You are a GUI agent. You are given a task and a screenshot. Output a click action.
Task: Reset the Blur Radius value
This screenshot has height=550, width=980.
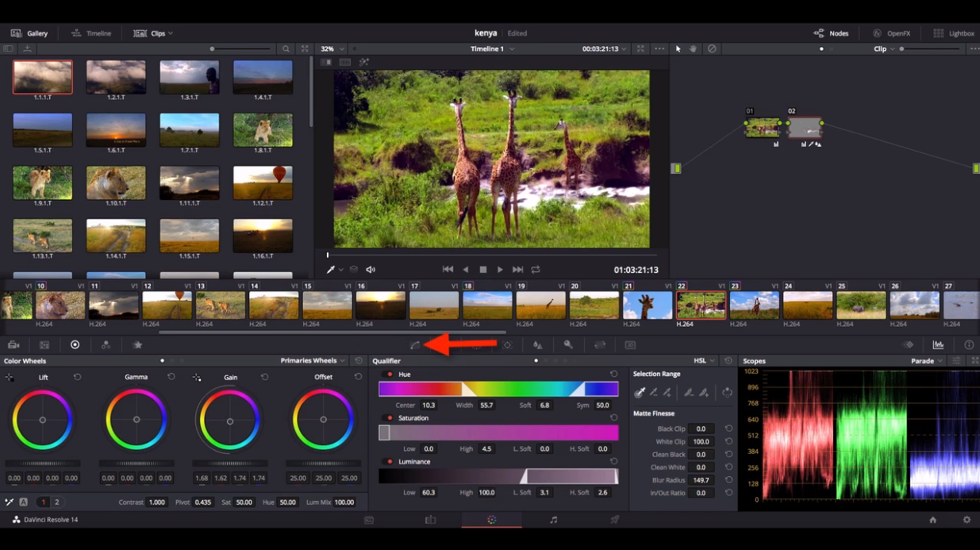[x=728, y=480]
